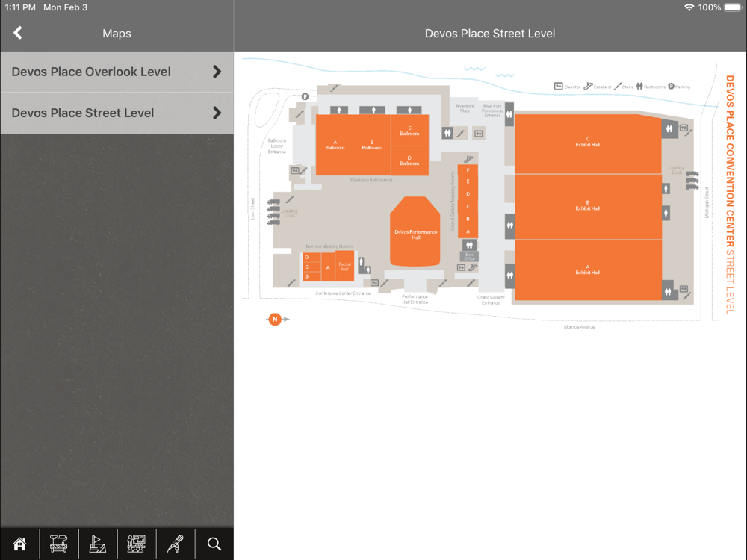
Task: Expand the Overlook Level chevron
Action: pos(217,72)
